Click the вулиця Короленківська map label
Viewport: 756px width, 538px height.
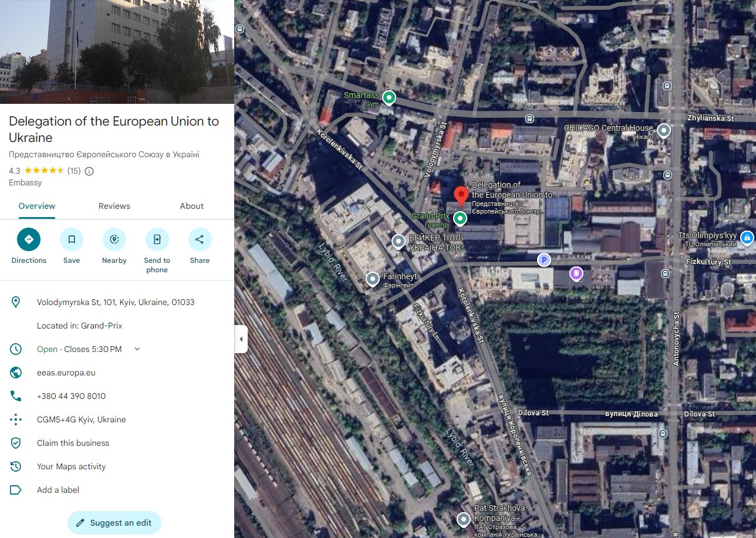click(x=515, y=436)
